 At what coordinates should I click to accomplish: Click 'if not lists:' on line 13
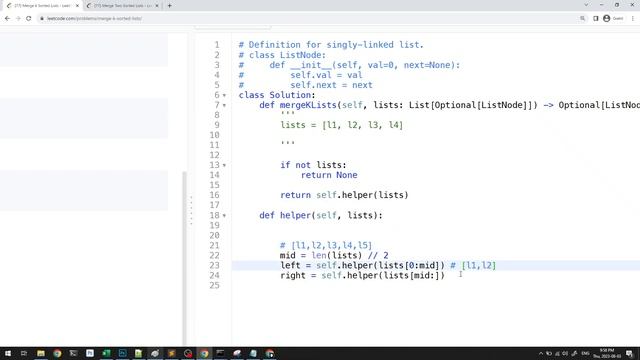click(x=313, y=165)
